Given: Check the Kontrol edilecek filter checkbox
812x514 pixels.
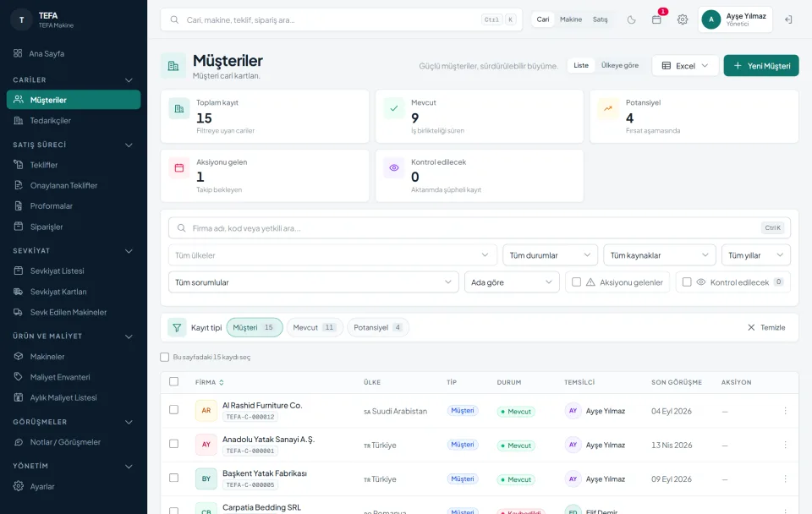Looking at the screenshot, I should tap(687, 282).
